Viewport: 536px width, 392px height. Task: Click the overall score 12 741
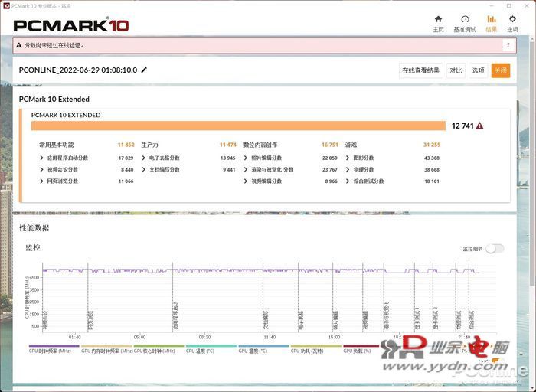click(x=462, y=126)
